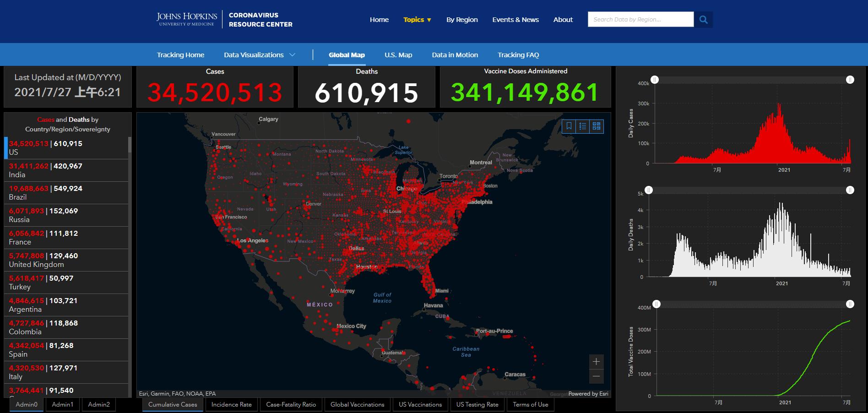868x413 pixels.
Task: Select Colombia in country list
Action: [66, 327]
